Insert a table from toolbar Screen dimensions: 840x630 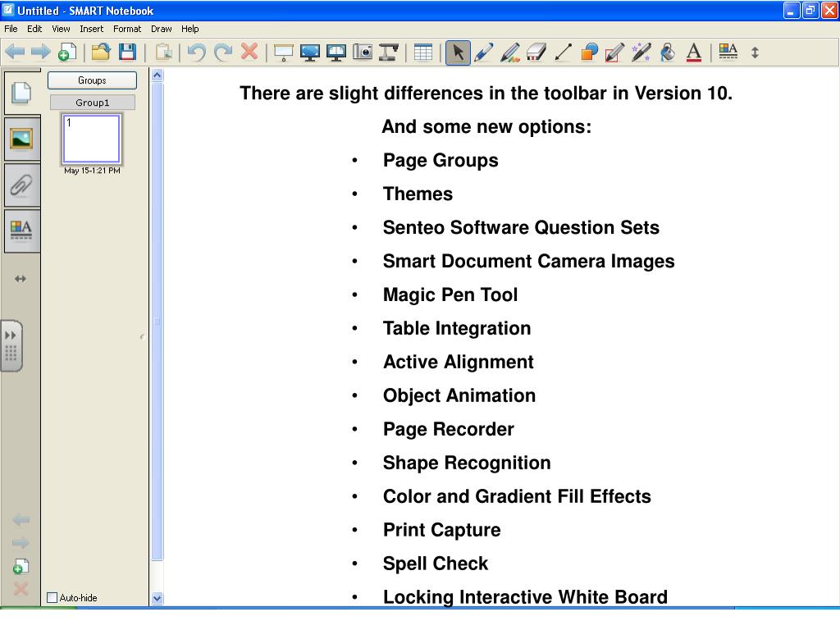(x=423, y=52)
